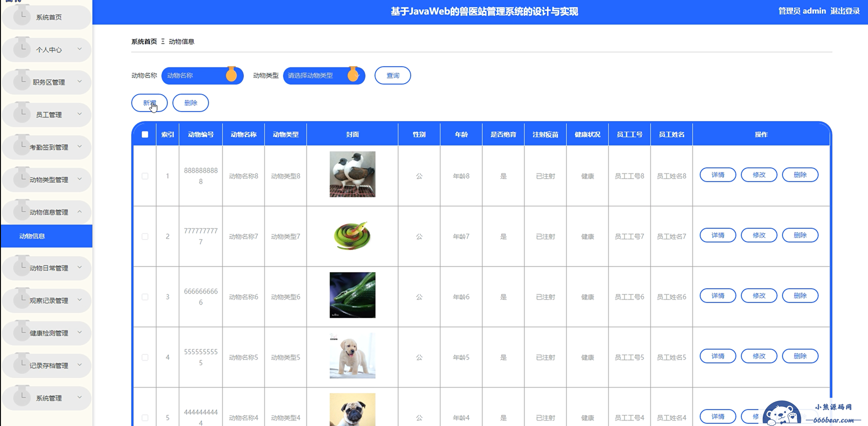Open the 系统首页 sidebar menu item
Viewport: 868px width, 426px height.
pos(47,17)
